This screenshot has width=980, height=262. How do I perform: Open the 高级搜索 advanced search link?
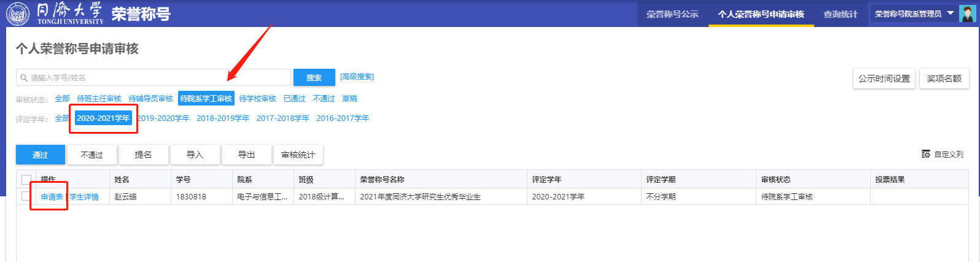point(357,77)
